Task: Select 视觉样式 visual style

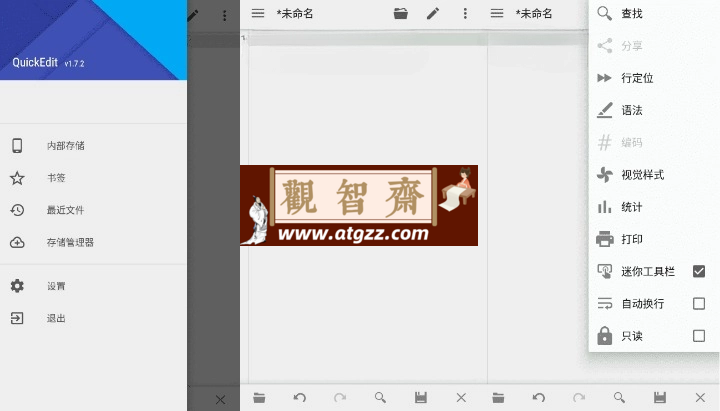Action: point(654,175)
